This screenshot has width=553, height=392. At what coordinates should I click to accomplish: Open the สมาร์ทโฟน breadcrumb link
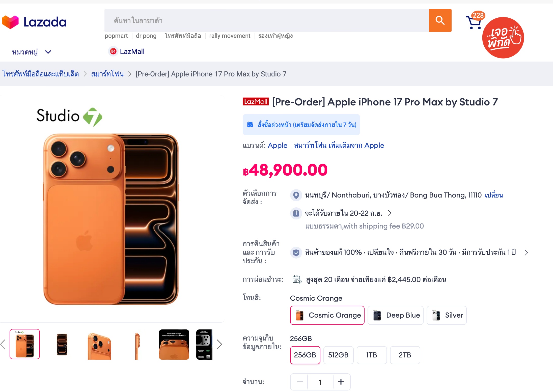(x=107, y=74)
